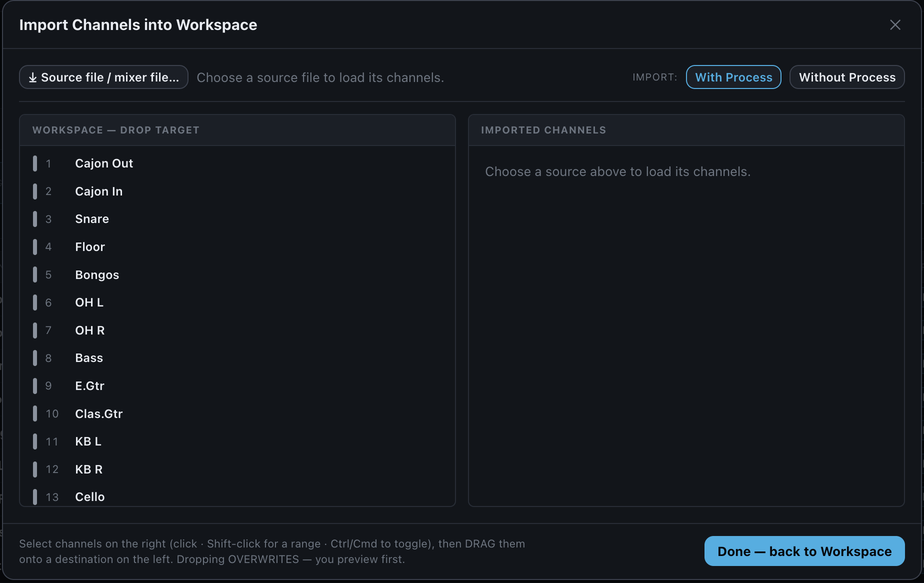The height and width of the screenshot is (583, 924).
Task: Select the KB L channel row
Action: 237,441
